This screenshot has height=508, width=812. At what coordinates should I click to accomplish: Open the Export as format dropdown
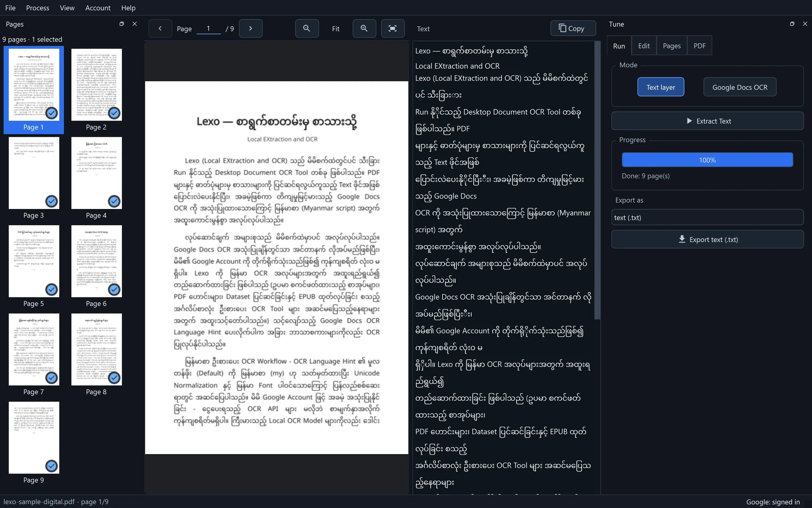coord(707,217)
